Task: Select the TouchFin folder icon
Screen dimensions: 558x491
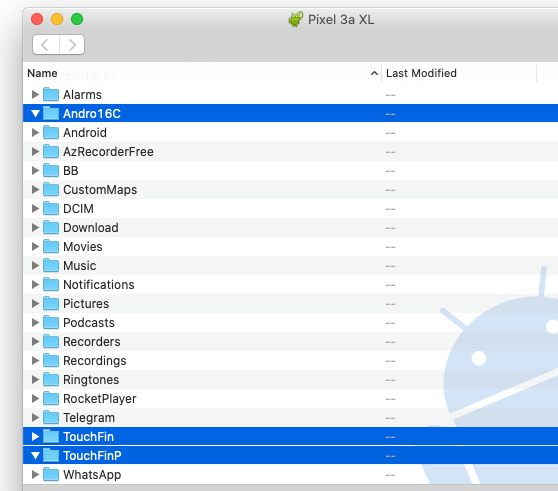Action: pyautogui.click(x=51, y=436)
